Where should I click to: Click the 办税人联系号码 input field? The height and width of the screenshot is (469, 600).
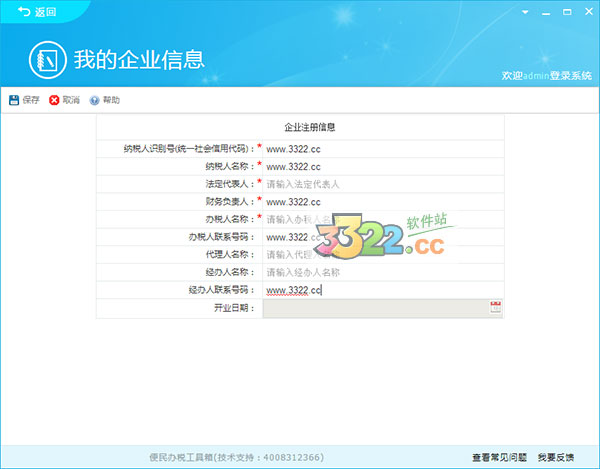[383, 237]
